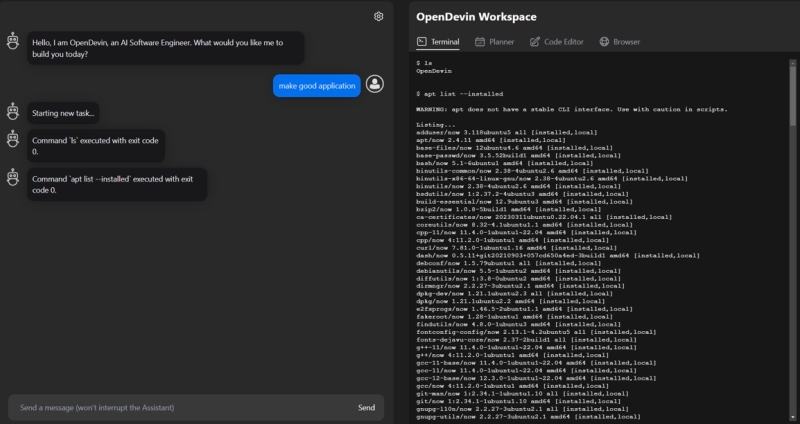Click the 'apt/now 2.4.11 amd64' package line
Viewport: 800px width, 424px height.
(491, 140)
